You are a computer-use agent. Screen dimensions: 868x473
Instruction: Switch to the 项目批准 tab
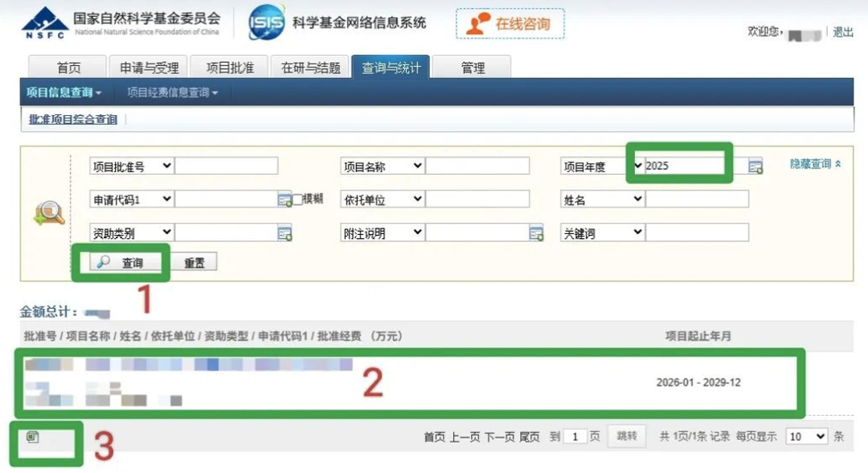(x=230, y=67)
